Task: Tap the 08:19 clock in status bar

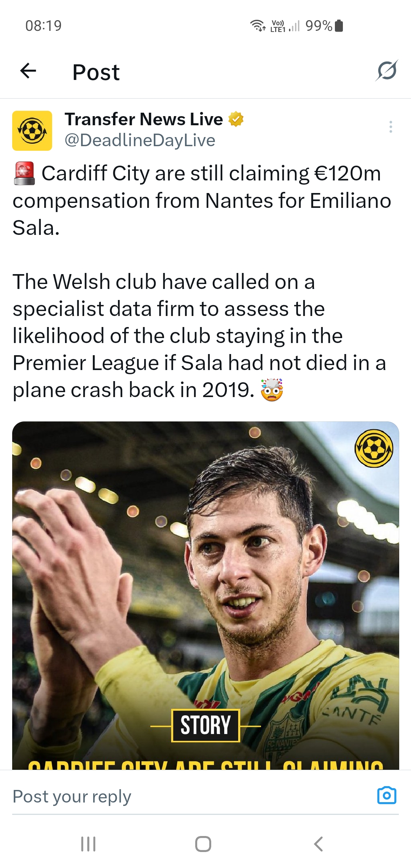Action: tap(43, 26)
